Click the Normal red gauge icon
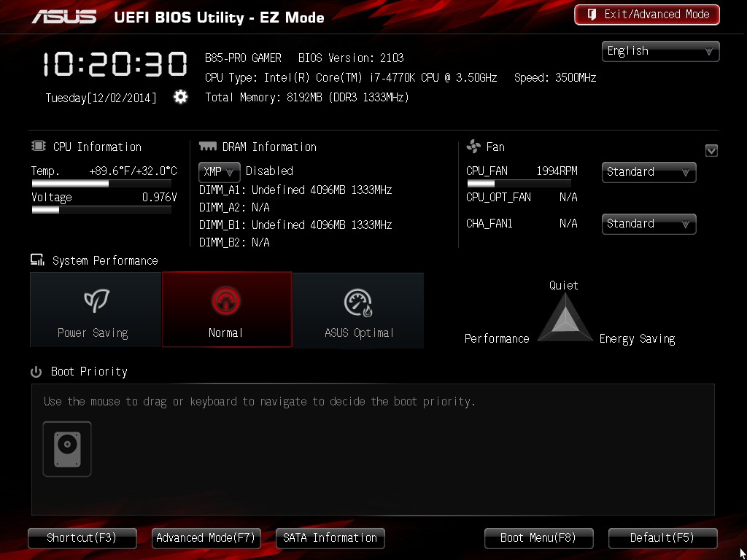The image size is (747, 560). (226, 301)
